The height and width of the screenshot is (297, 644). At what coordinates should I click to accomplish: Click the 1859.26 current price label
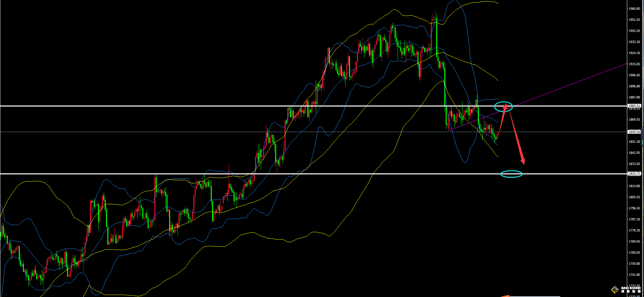coord(634,132)
